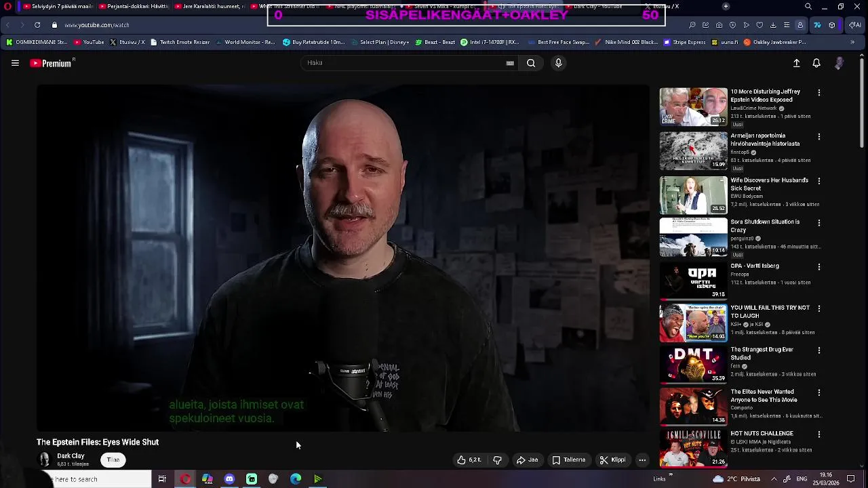Open options for The Elites Never Wanted video
Image resolution: width=868 pixels, height=488 pixels.
(818, 392)
